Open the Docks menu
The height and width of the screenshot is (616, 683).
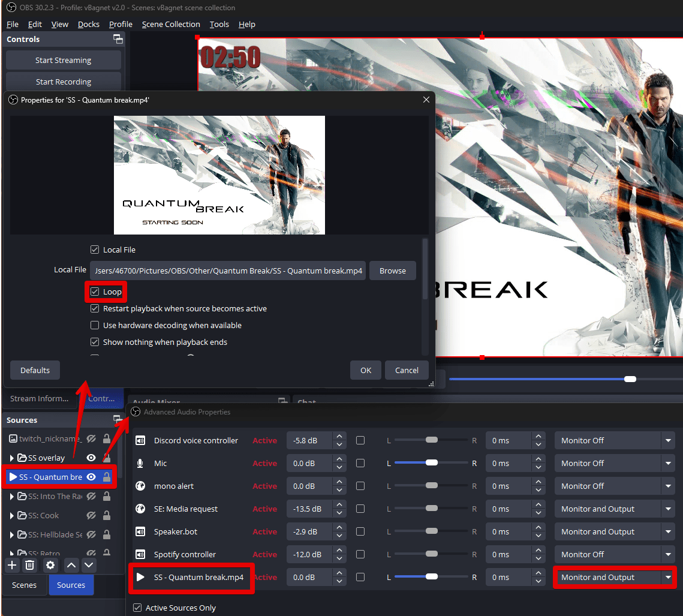88,25
